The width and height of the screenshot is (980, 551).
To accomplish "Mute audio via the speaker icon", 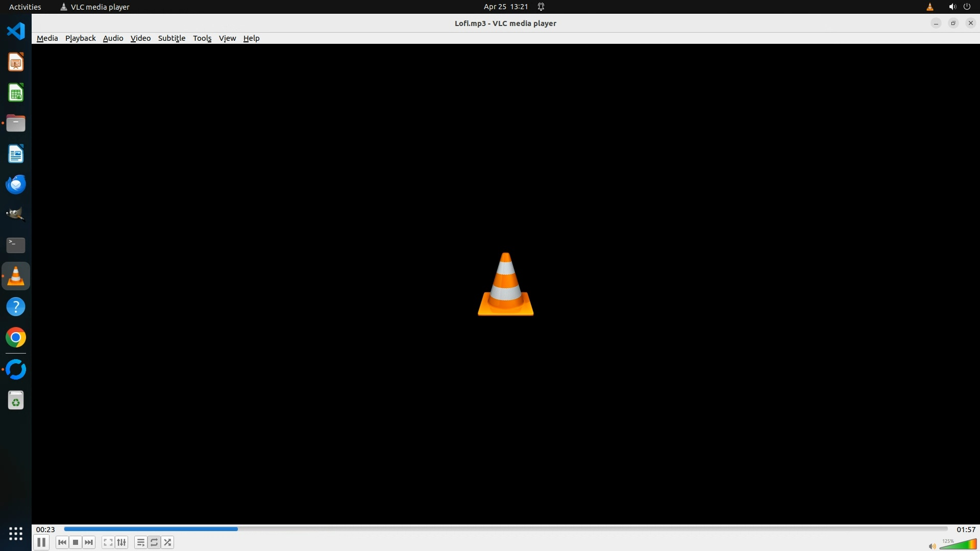I will (x=932, y=546).
